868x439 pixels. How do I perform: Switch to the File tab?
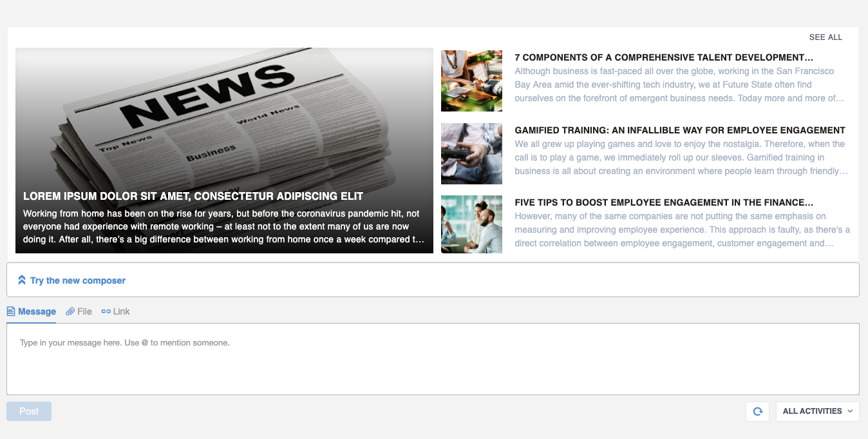pos(79,312)
